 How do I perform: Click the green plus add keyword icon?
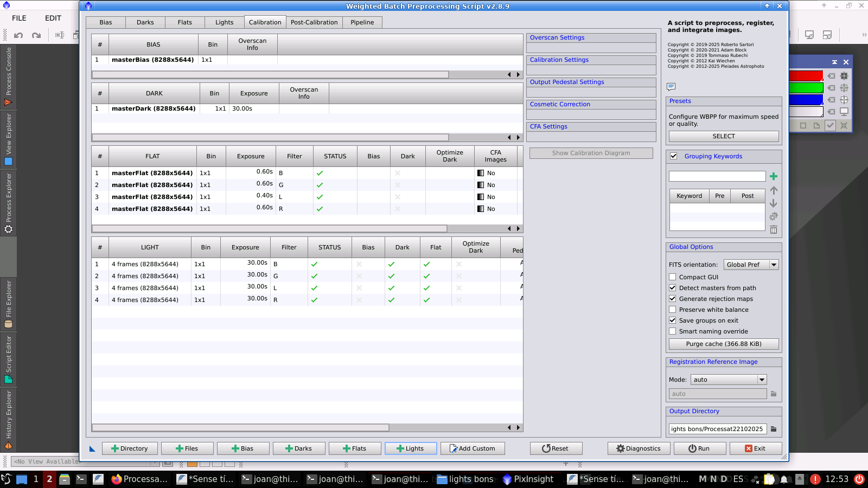point(774,176)
